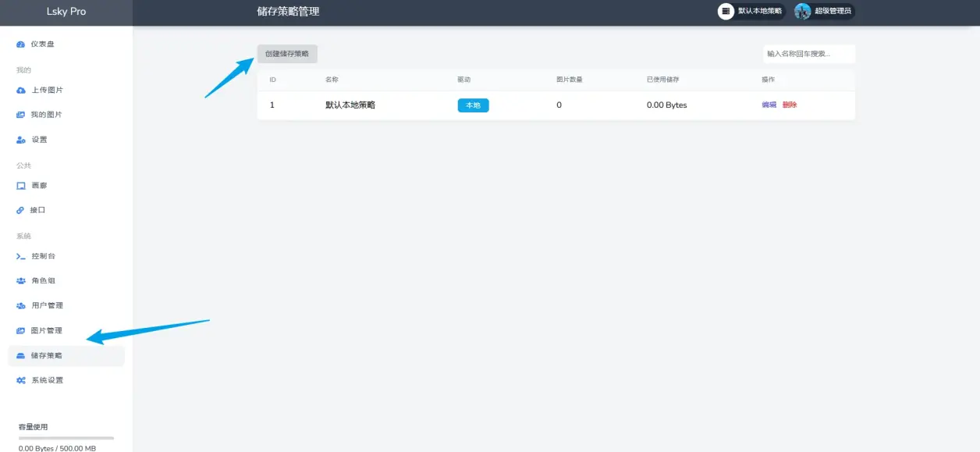Open 系统设置 from the sidebar
The image size is (980, 452).
pos(66,380)
